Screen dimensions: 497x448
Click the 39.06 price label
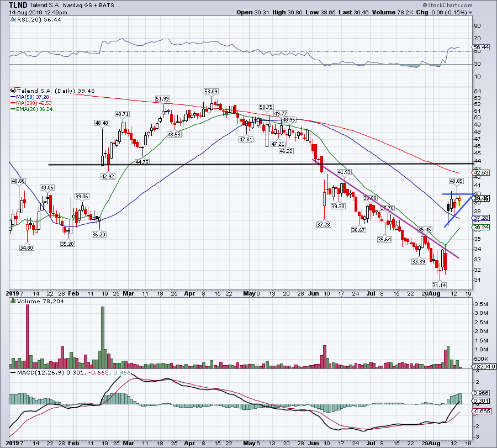[x=82, y=197]
